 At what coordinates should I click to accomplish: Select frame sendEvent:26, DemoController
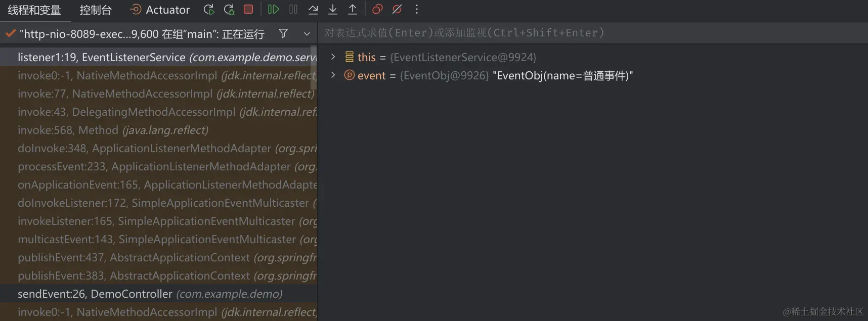pyautogui.click(x=158, y=294)
